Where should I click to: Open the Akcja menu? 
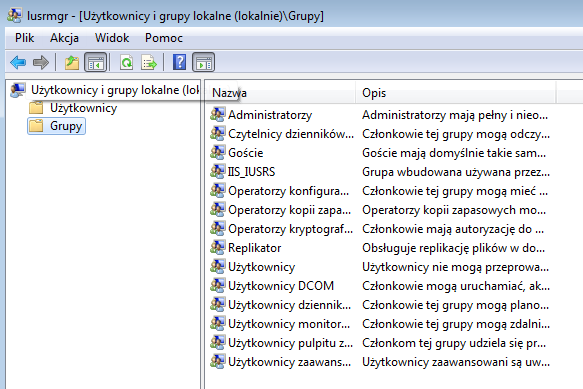tap(64, 38)
